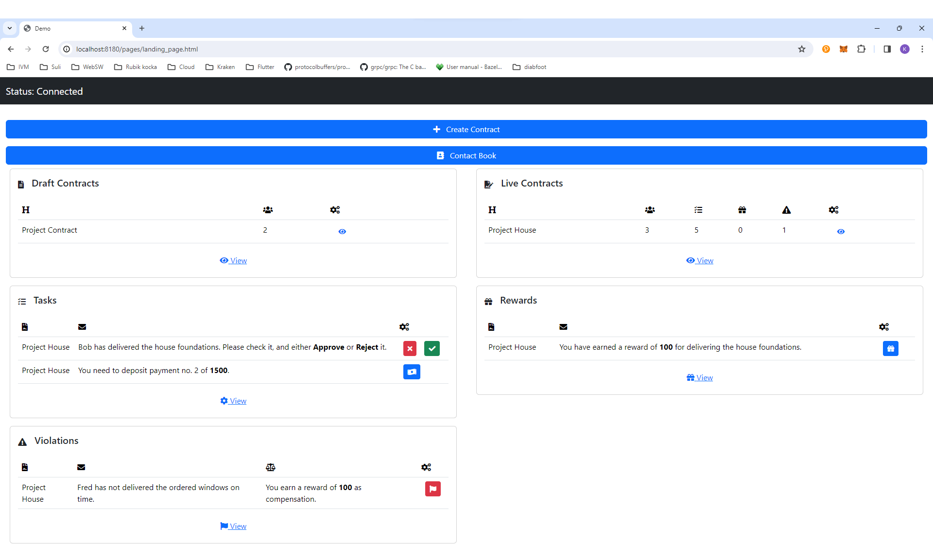This screenshot has width=933, height=560.
Task: Click red flag icon on Fred's violation
Action: [432, 489]
